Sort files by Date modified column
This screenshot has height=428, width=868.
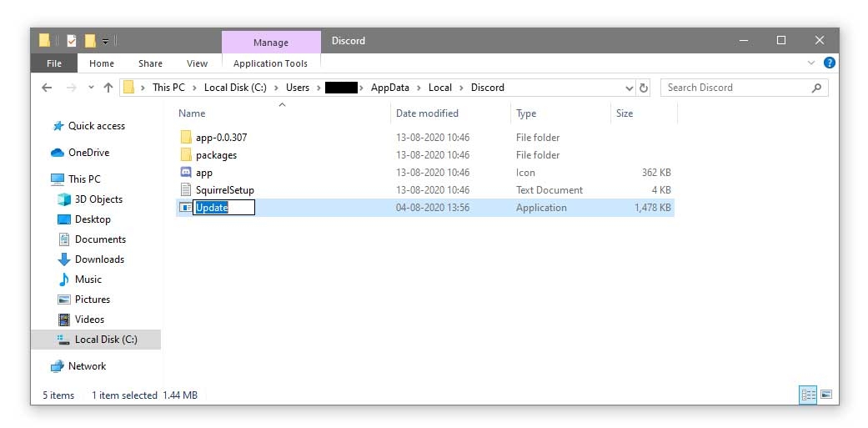tap(427, 113)
